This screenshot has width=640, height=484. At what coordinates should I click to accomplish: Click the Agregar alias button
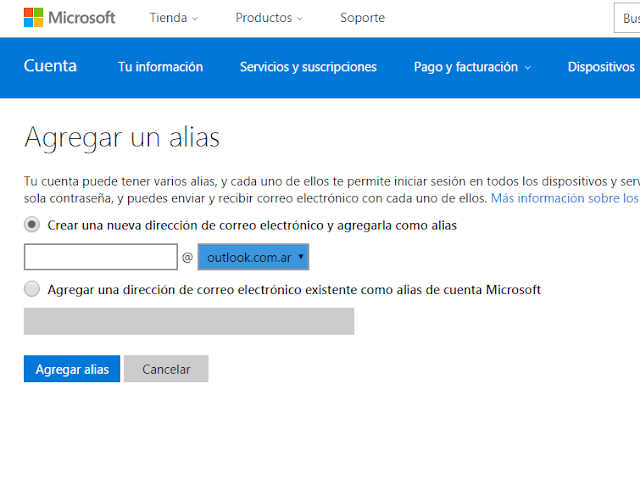click(x=72, y=369)
